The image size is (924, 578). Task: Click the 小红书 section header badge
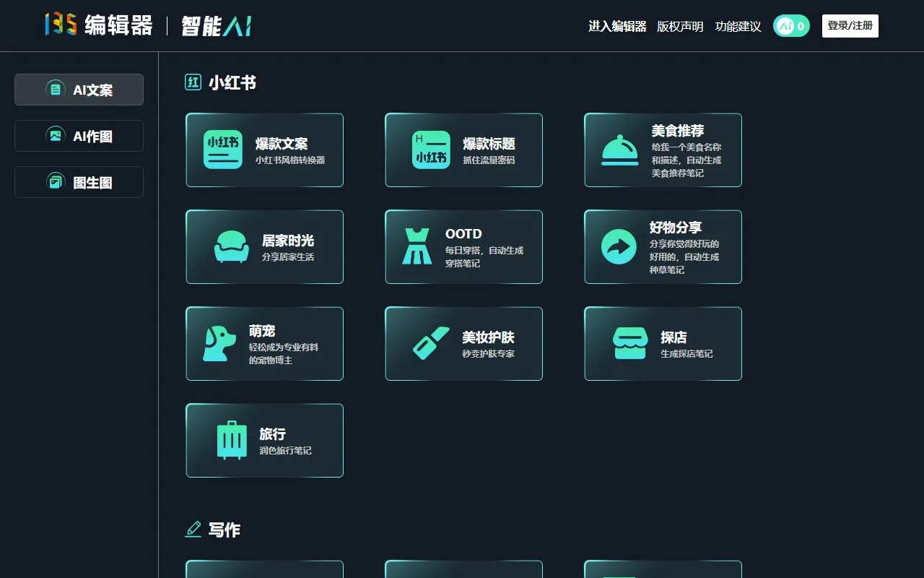coord(192,82)
